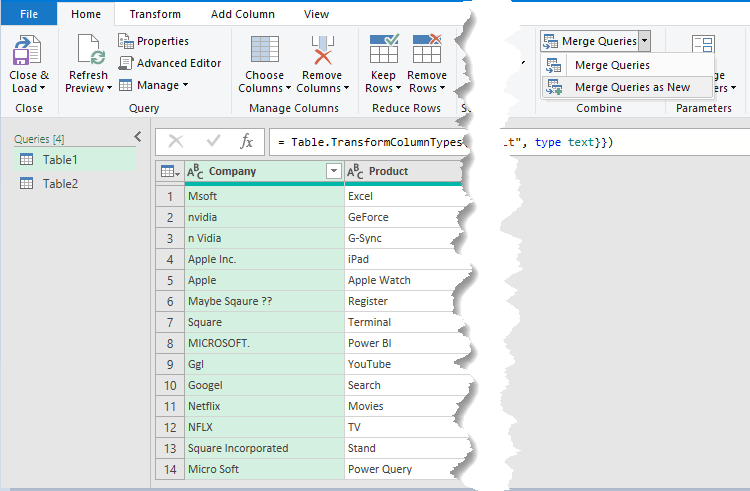Screen dimensions: 750x491
Task: Click the confirm checkmark in formula bar
Action: pos(213,141)
